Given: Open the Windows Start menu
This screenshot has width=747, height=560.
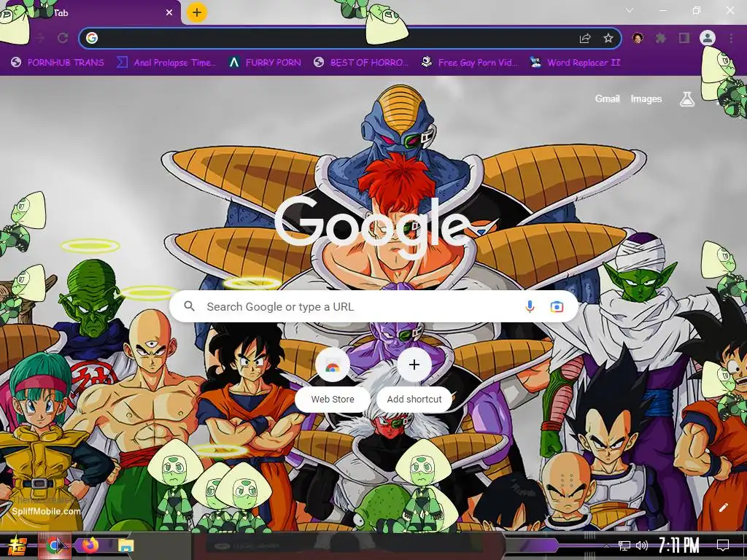Looking at the screenshot, I should [x=18, y=545].
